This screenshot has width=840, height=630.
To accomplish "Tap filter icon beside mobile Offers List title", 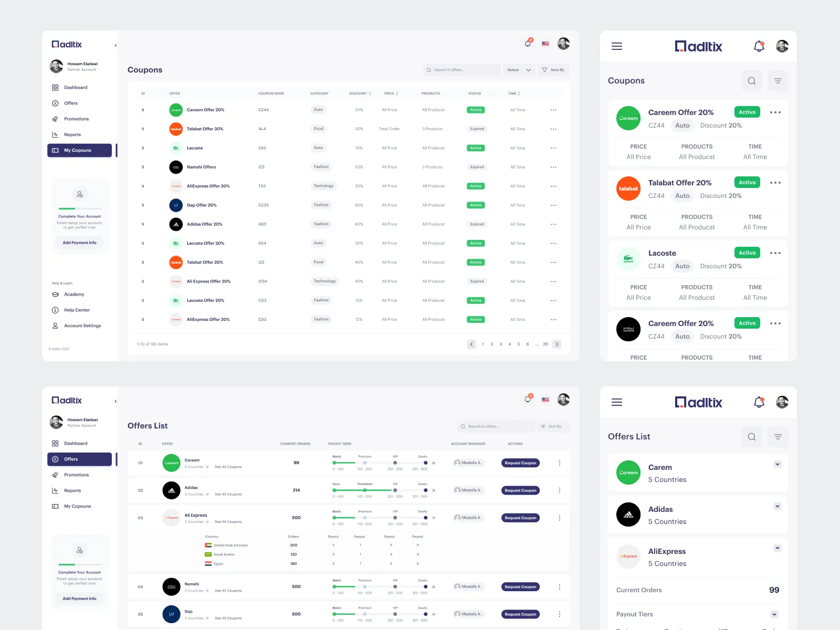I will point(778,437).
